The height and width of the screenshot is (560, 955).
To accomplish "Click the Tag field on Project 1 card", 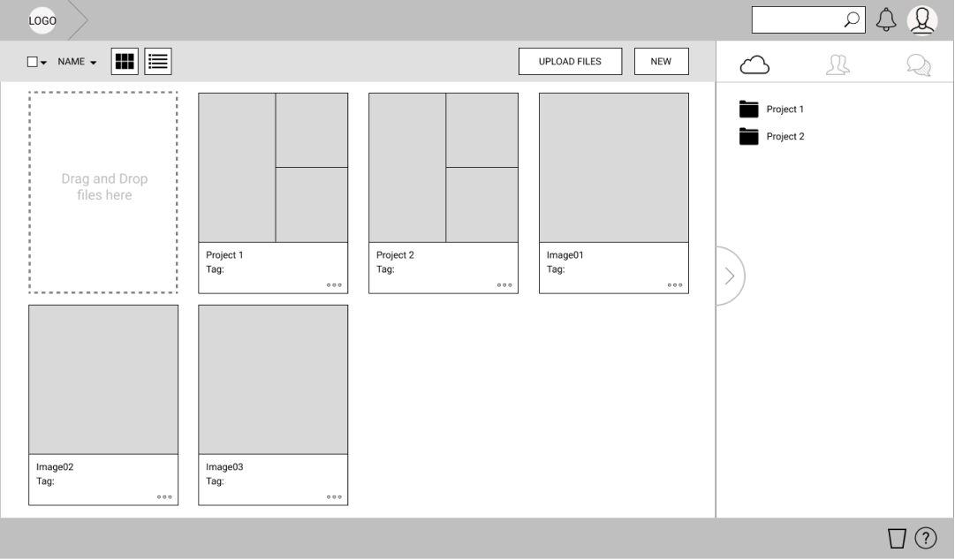I will point(215,269).
